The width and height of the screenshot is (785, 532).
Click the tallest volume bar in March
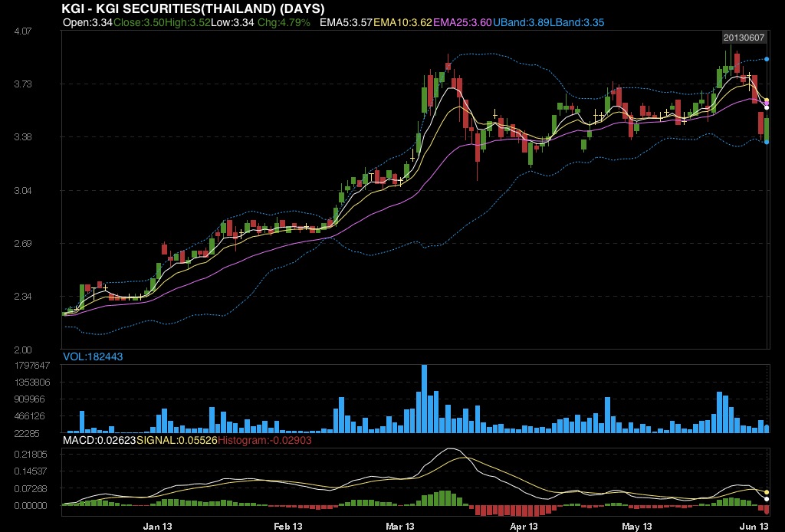[424, 399]
